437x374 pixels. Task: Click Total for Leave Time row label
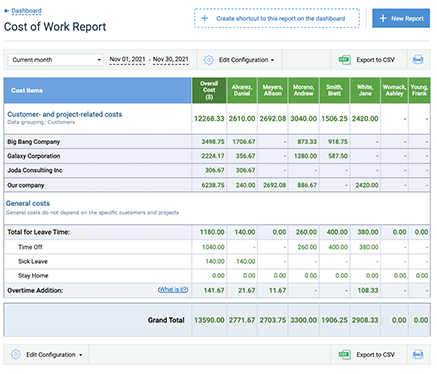39,232
